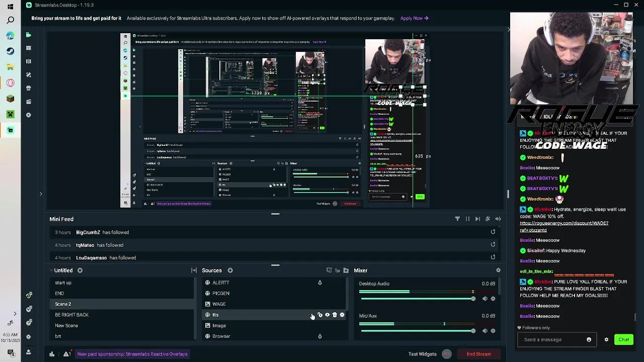This screenshot has width=644, height=362.
Task: Replay tqMateo follow alert
Action: 493,244
